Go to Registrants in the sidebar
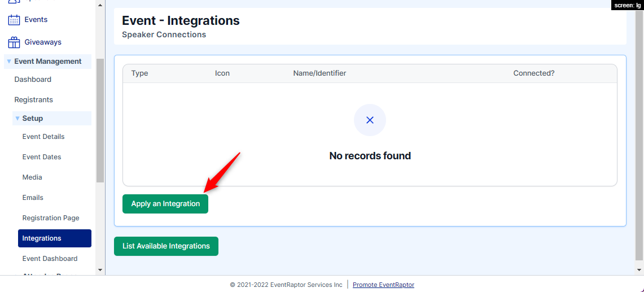Image resolution: width=644 pixels, height=292 pixels. [33, 100]
